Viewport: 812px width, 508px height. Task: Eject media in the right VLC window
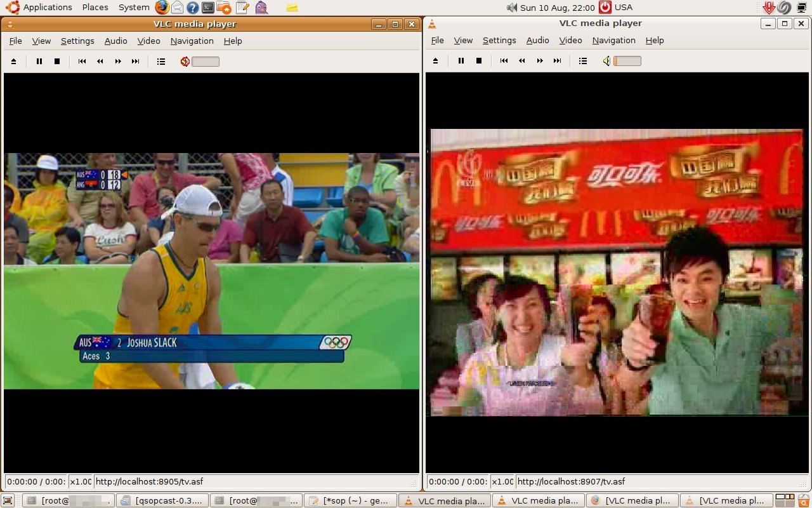coord(436,61)
